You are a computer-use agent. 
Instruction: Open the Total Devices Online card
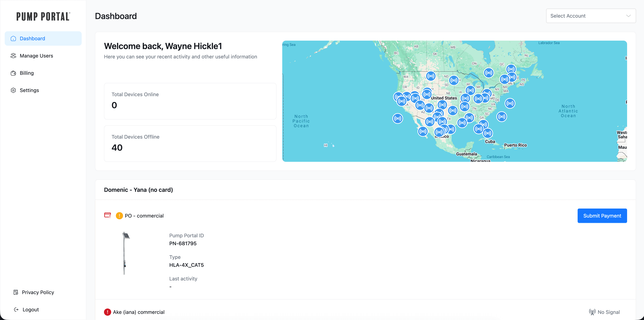[190, 101]
